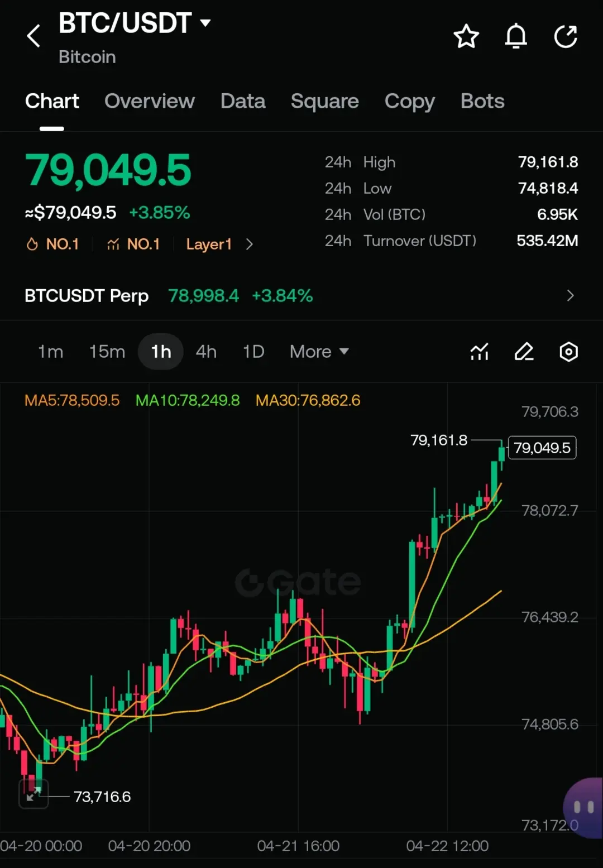Viewport: 603px width, 868px height.
Task: Open the BTCUSDT Perp contract link
Action: [87, 295]
